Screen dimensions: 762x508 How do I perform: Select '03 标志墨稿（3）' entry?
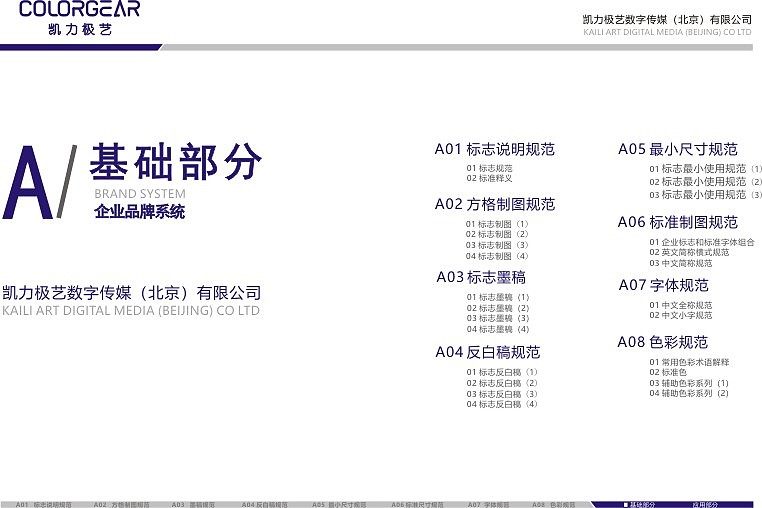pyautogui.click(x=498, y=318)
